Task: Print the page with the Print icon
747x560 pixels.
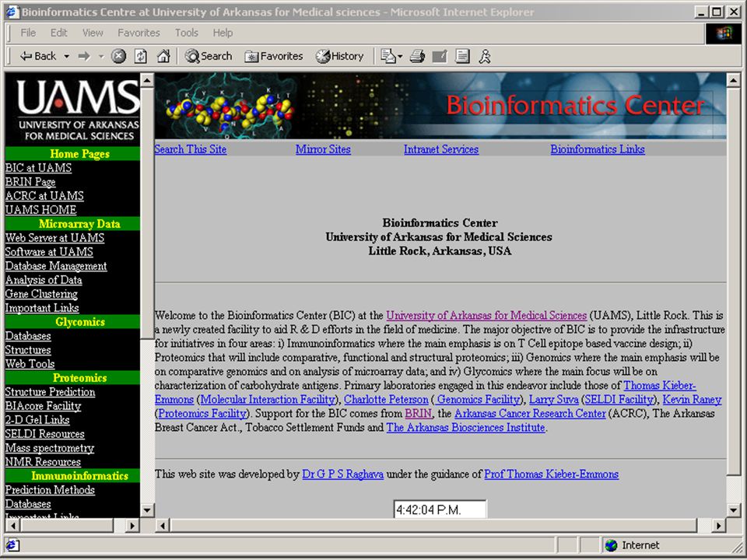Action: click(x=417, y=56)
